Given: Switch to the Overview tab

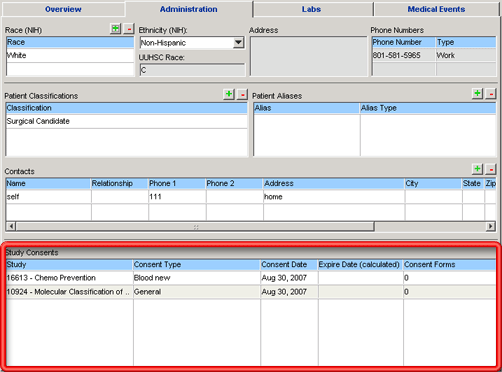Looking at the screenshot, I should (63, 9).
